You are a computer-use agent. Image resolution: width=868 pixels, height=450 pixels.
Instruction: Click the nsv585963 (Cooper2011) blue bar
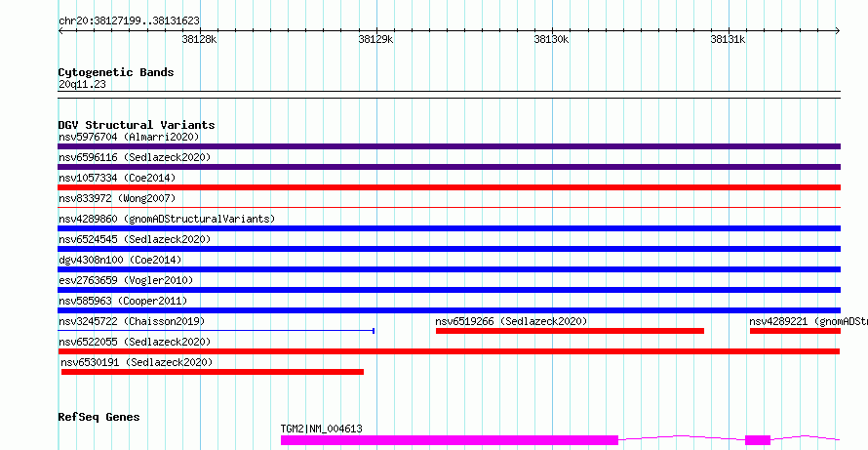(x=449, y=310)
